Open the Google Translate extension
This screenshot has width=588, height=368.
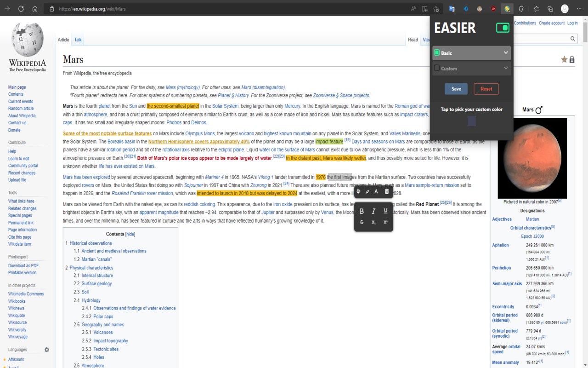452,9
